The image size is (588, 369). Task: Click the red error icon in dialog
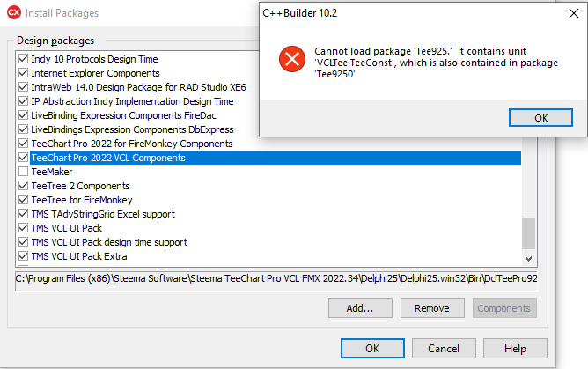coord(292,59)
